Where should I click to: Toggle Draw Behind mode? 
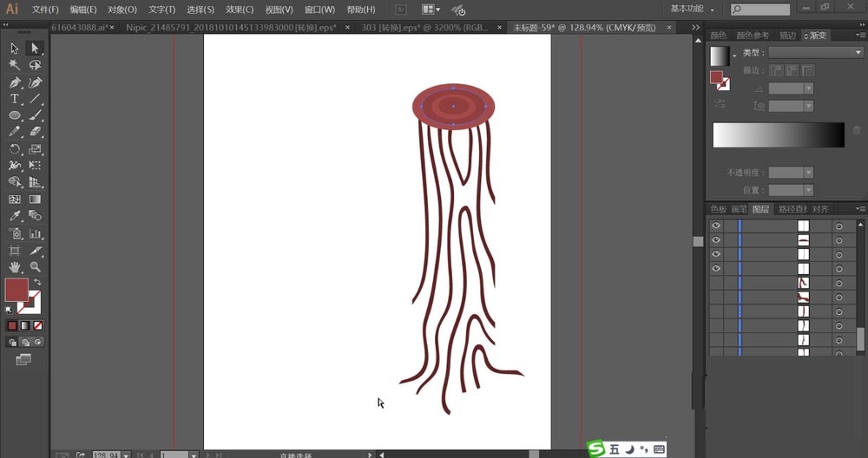pyautogui.click(x=25, y=343)
